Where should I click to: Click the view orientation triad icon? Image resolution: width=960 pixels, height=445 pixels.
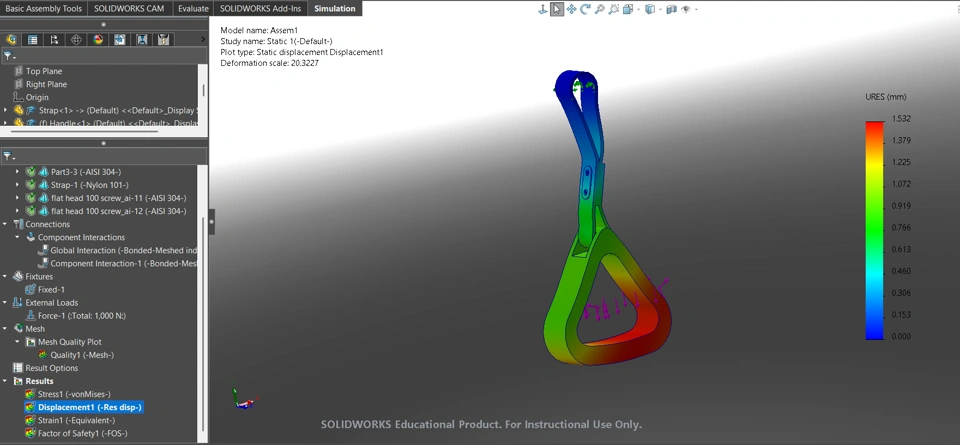(542, 9)
